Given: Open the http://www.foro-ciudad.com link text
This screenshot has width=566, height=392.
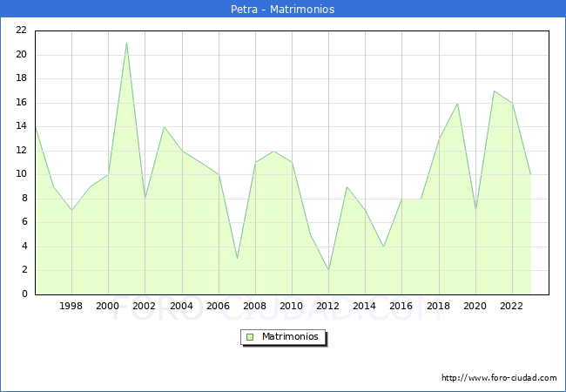Looking at the screenshot, I should click(x=499, y=378).
